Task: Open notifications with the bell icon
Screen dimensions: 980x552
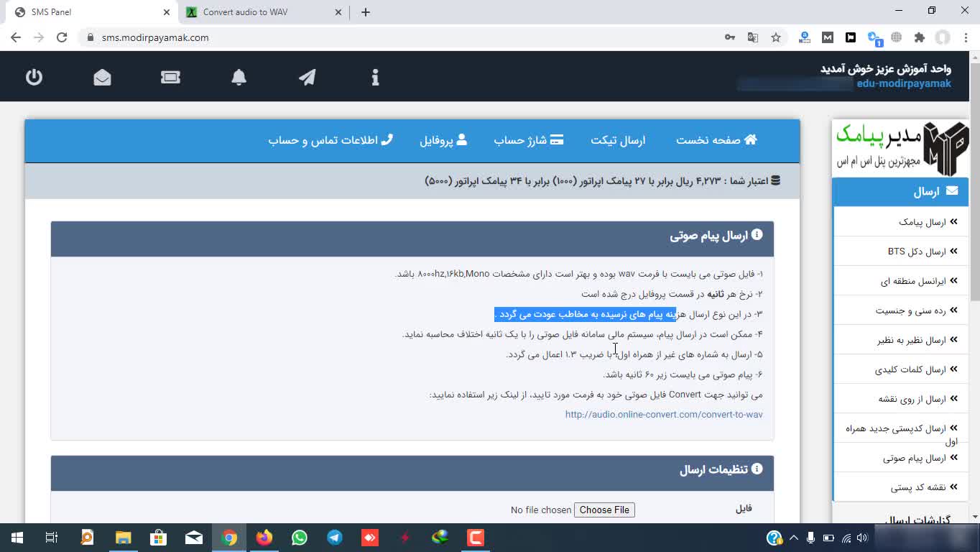Action: (x=239, y=77)
